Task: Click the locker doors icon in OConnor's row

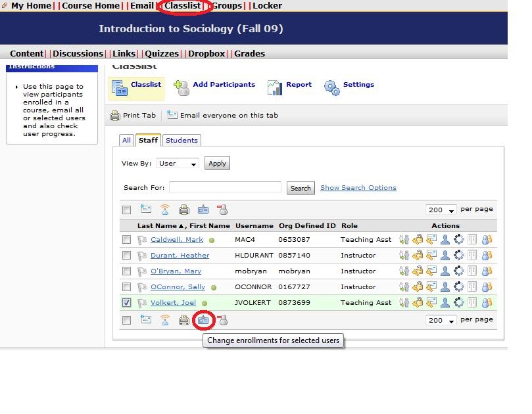Action: pyautogui.click(x=472, y=287)
